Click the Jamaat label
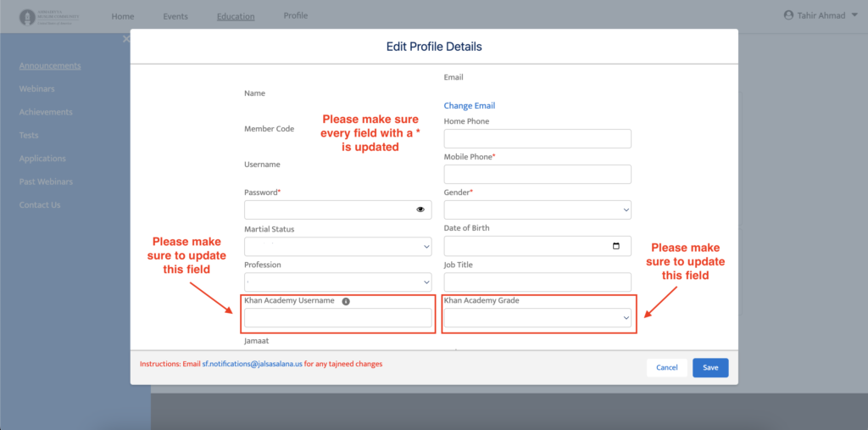This screenshot has height=430, width=868. point(256,341)
